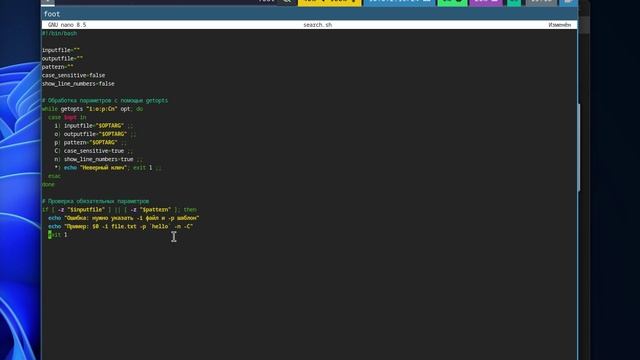Click the 'echo "Ошибка: нужно указать' line
This screenshot has width=640, height=360.
click(124, 218)
